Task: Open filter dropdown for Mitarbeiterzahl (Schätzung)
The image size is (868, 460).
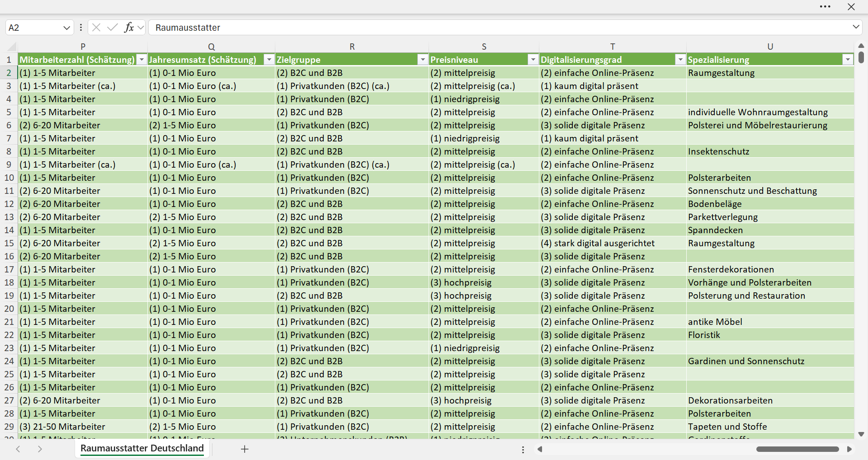Action: point(142,60)
